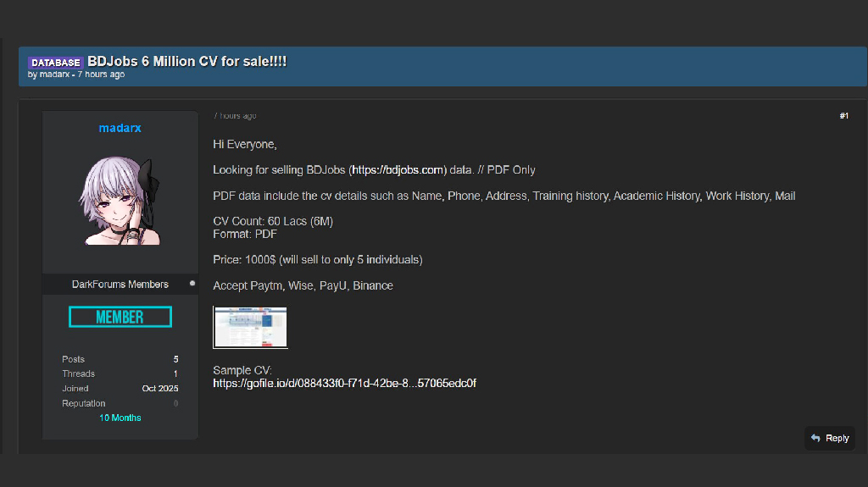Image resolution: width=868 pixels, height=487 pixels.
Task: Open the attached screenshot thumbnail
Action: click(250, 327)
